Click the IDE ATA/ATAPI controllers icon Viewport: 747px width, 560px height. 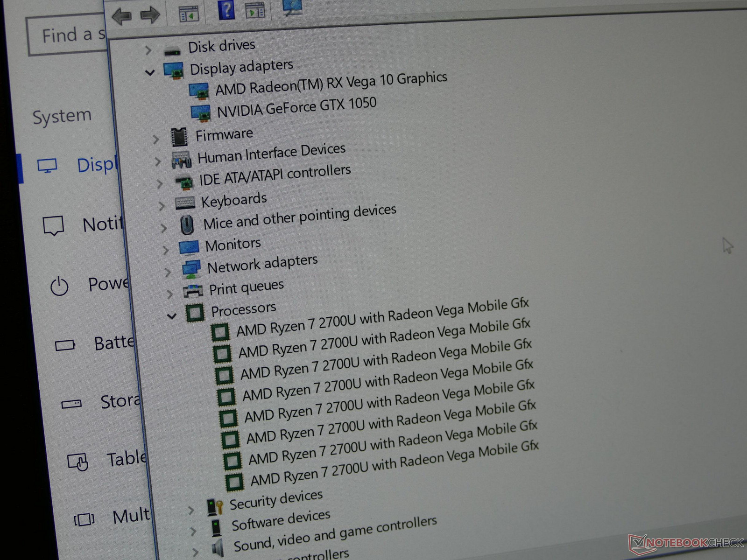click(184, 182)
